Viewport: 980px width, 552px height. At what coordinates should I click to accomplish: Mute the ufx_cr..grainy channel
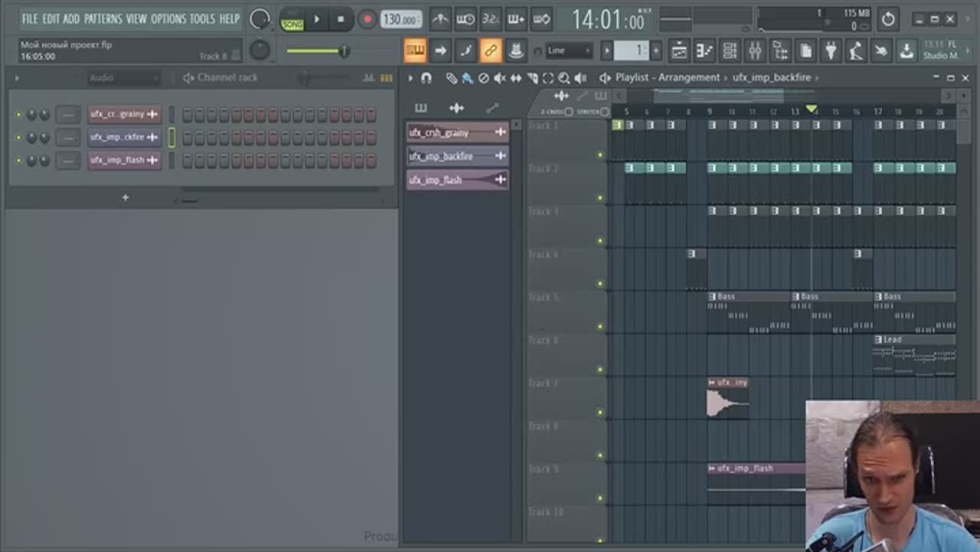(18, 115)
